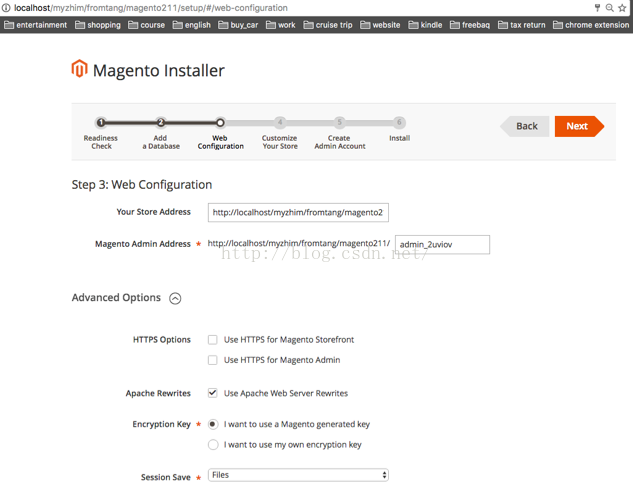Open the entertainment bookmarks folder
The width and height of the screenshot is (633, 485).
click(x=36, y=25)
